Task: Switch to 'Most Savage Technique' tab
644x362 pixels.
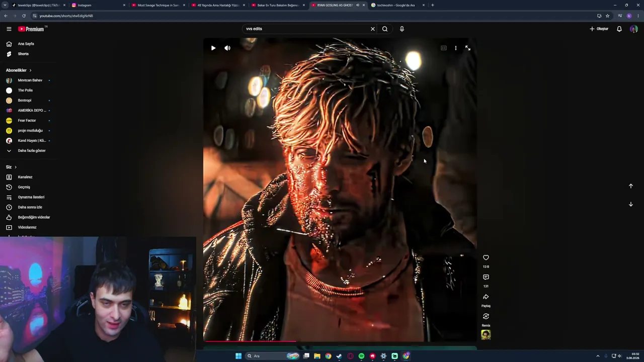Action: [x=158, y=5]
